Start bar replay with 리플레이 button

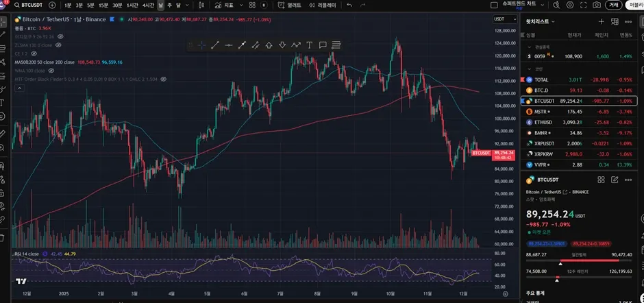click(322, 5)
